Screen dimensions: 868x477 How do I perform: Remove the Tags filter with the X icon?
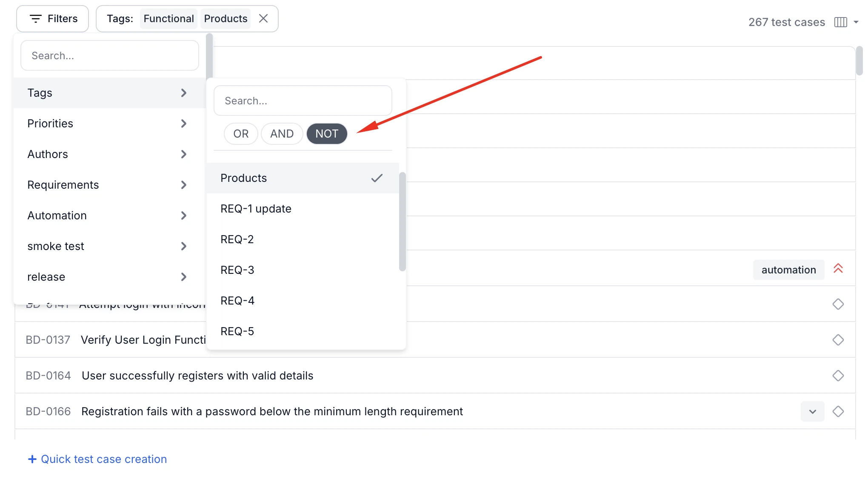coord(263,18)
